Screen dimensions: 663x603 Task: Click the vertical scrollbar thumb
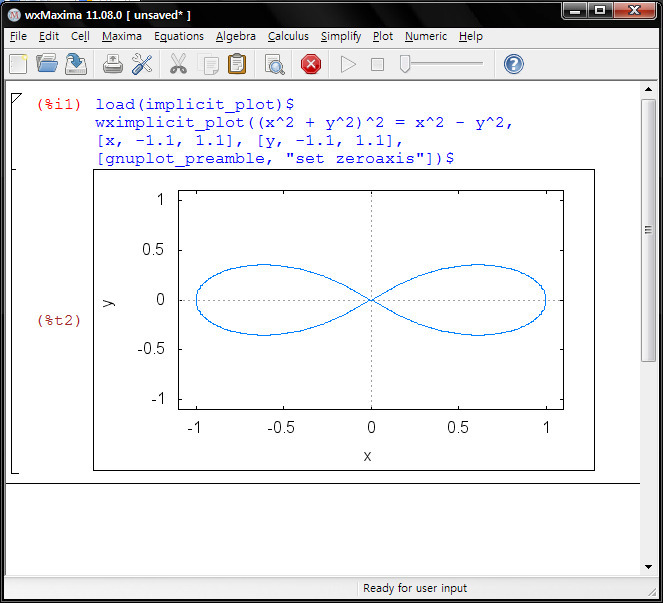(x=648, y=230)
